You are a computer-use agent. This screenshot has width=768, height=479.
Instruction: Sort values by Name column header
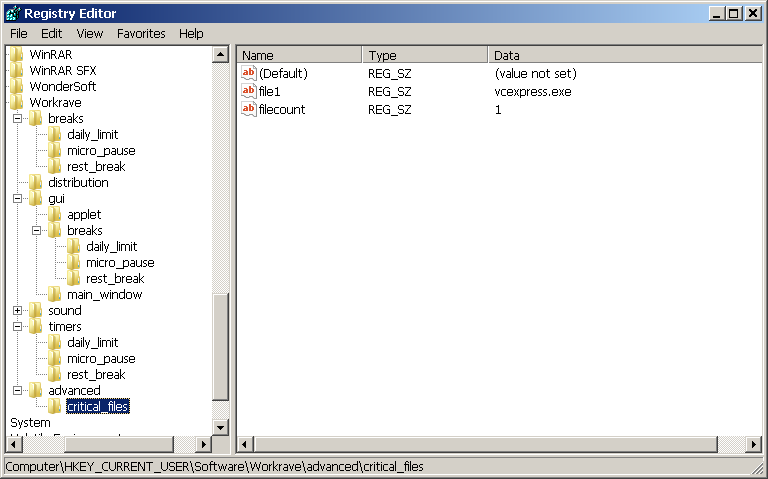[x=299, y=55]
